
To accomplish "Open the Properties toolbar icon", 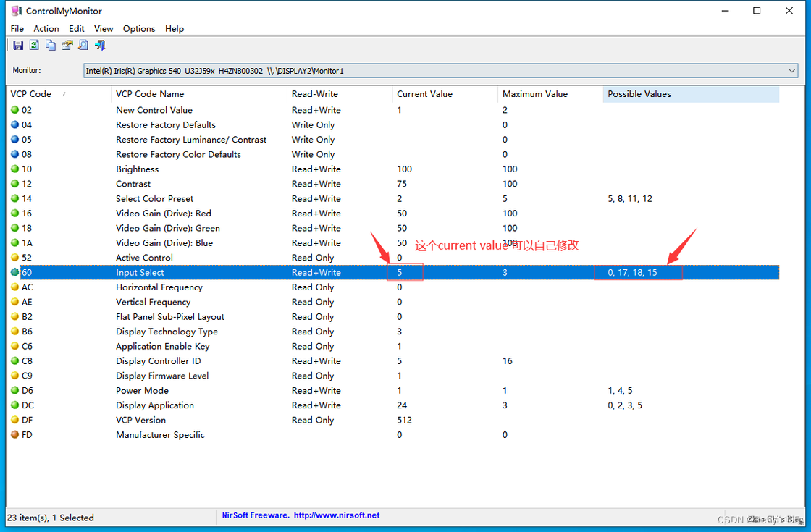I will click(x=67, y=46).
